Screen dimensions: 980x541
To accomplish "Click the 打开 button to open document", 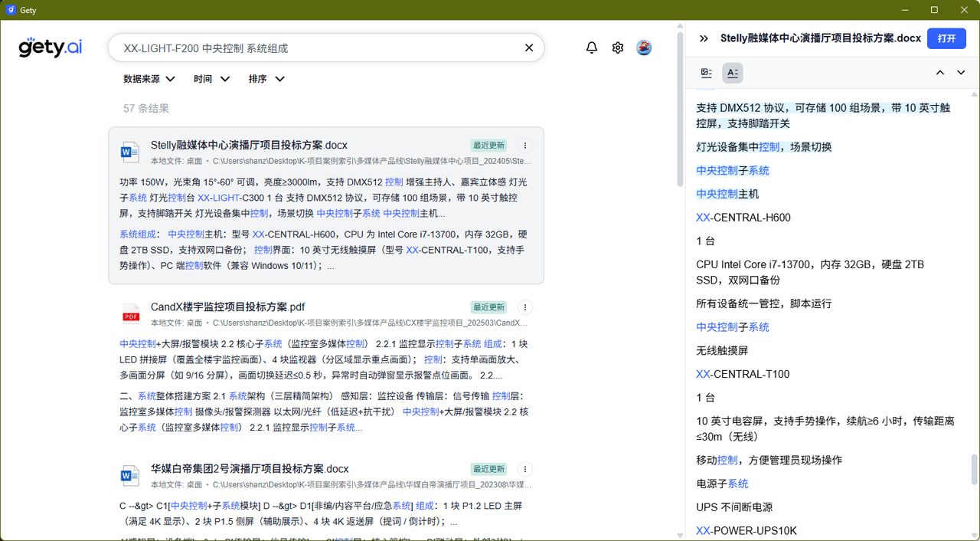I will (946, 38).
